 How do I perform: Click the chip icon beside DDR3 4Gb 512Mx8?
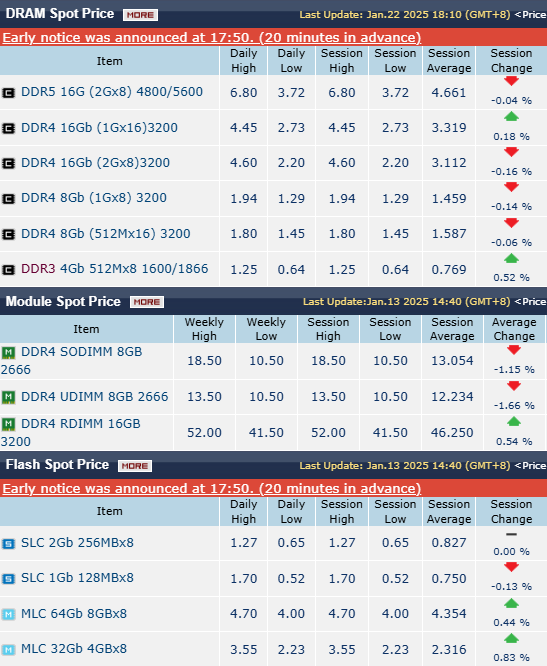pyautogui.click(x=8, y=269)
